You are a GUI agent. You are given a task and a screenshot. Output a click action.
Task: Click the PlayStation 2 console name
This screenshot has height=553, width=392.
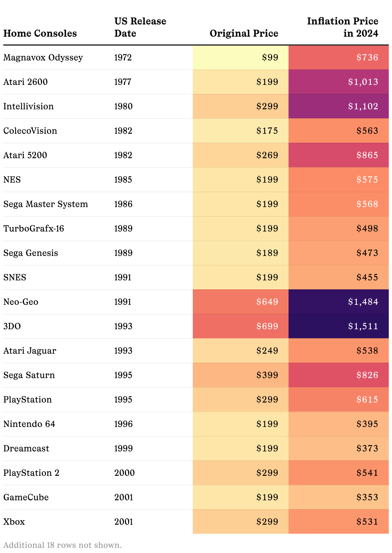[x=31, y=473]
